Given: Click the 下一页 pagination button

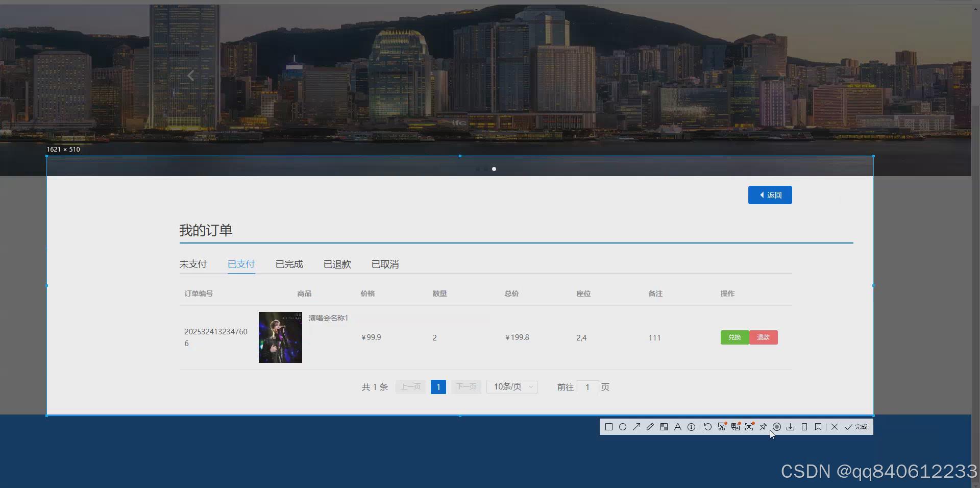Looking at the screenshot, I should (x=466, y=387).
